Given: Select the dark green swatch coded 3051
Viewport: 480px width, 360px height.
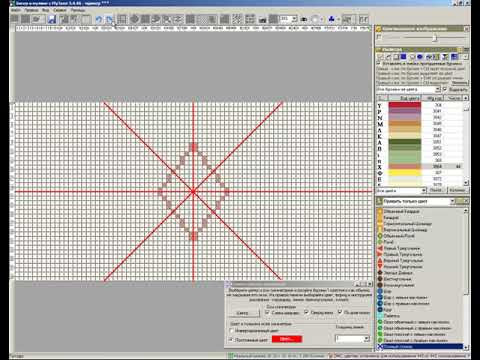Looking at the screenshot, I should 405,142.
